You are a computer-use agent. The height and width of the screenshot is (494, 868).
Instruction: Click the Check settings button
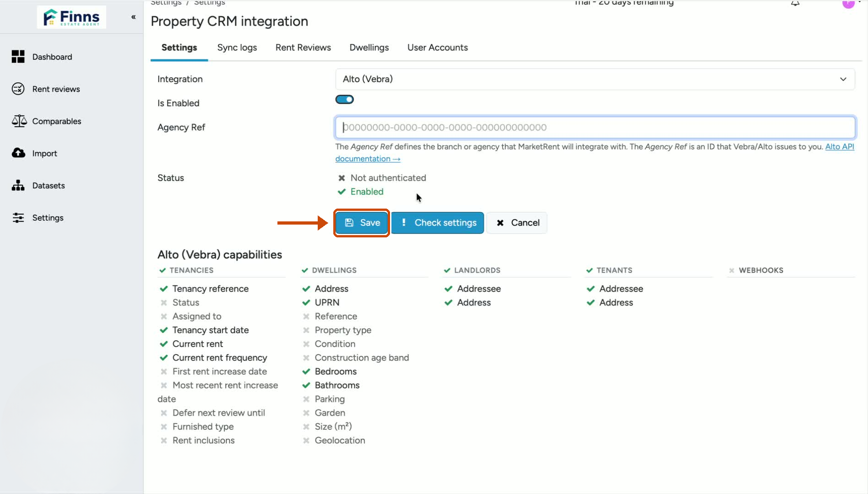coord(438,223)
